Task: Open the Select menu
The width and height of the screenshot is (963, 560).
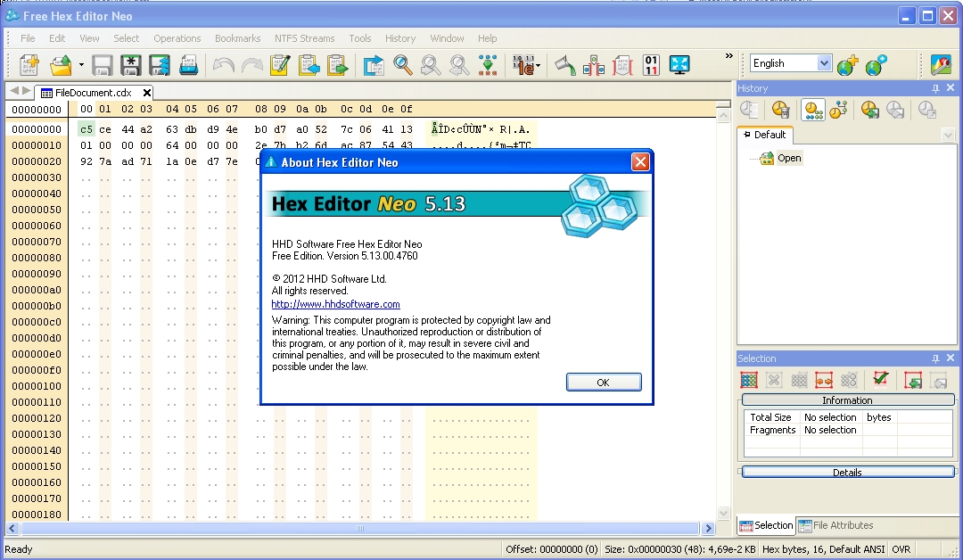Action: click(126, 38)
